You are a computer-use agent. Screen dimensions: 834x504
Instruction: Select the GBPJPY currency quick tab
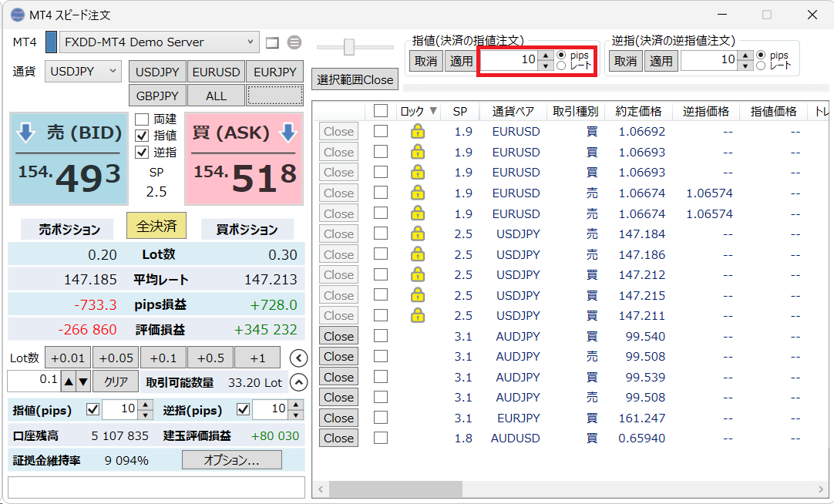pyautogui.click(x=157, y=96)
